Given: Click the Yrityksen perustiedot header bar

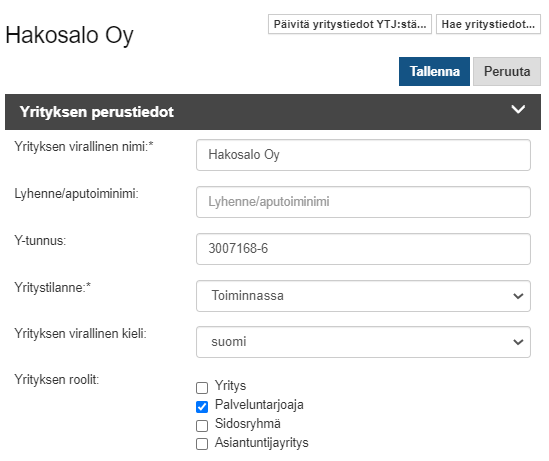Looking at the screenshot, I should point(273,112).
